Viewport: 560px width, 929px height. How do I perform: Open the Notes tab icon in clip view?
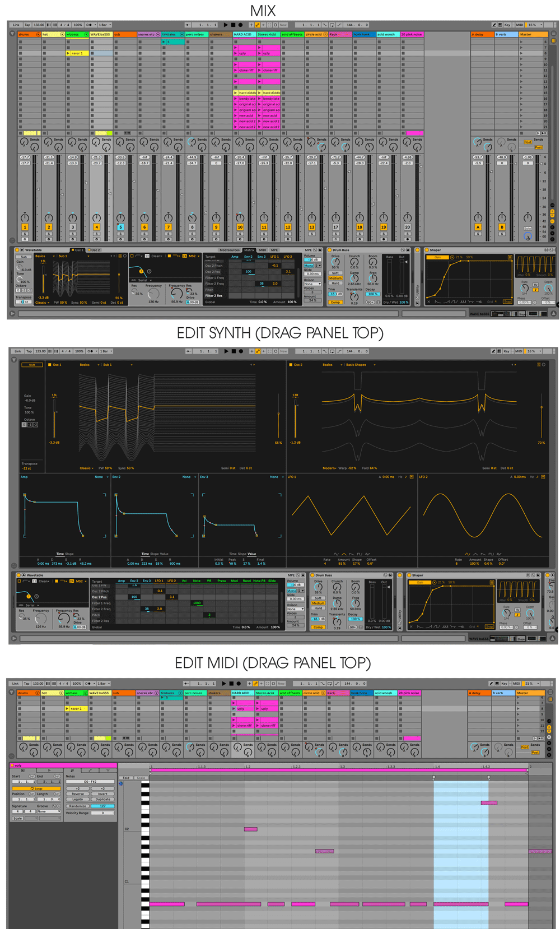point(72,770)
